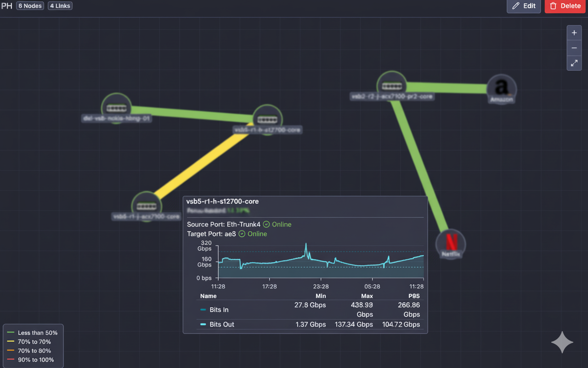The height and width of the screenshot is (368, 588).
Task: Select the vsb5-r1-h-s12700-core switch node
Action: click(267, 119)
